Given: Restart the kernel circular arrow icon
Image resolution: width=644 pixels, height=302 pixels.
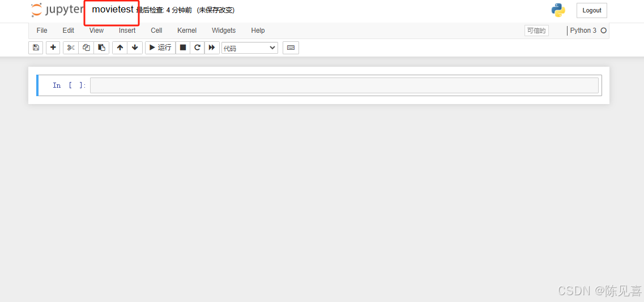Looking at the screenshot, I should 197,48.
